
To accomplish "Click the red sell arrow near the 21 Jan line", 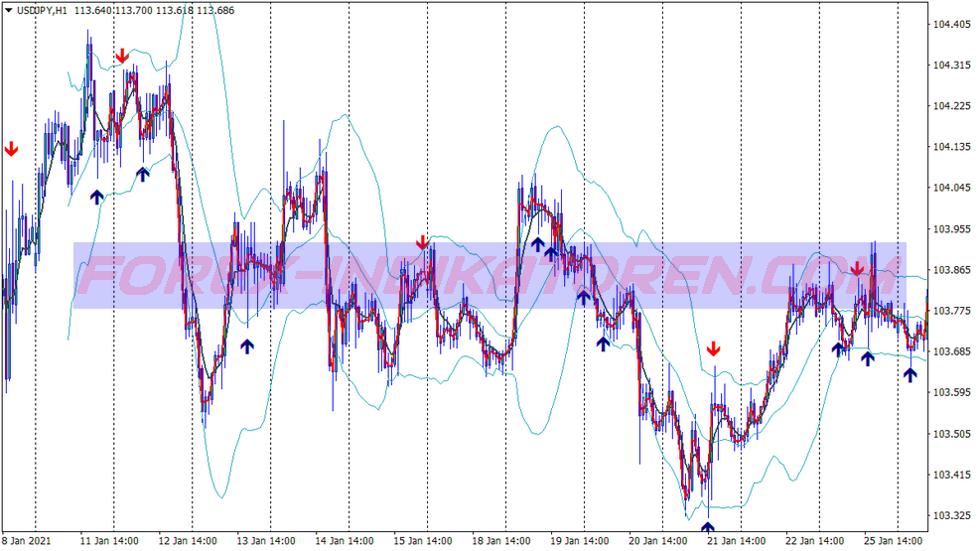I will tap(713, 348).
